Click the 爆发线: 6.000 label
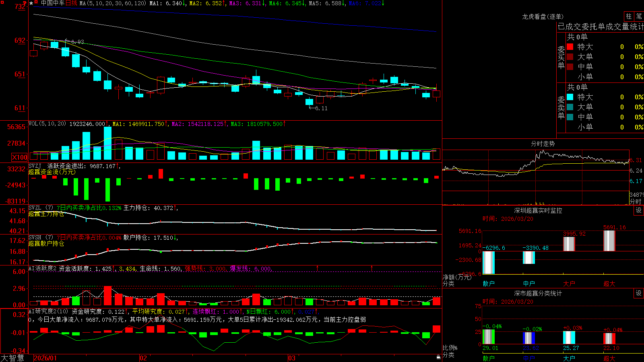644x362 pixels. (251, 268)
